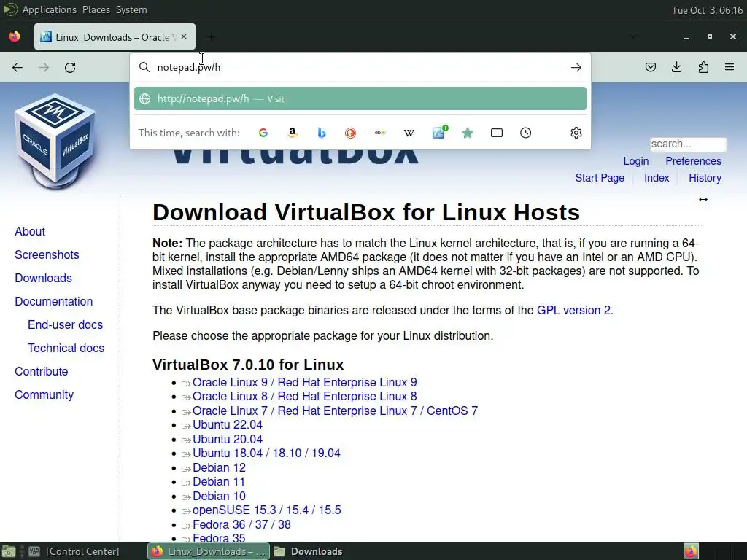Open Contribute in the sidebar
This screenshot has height=560, width=747.
[42, 371]
